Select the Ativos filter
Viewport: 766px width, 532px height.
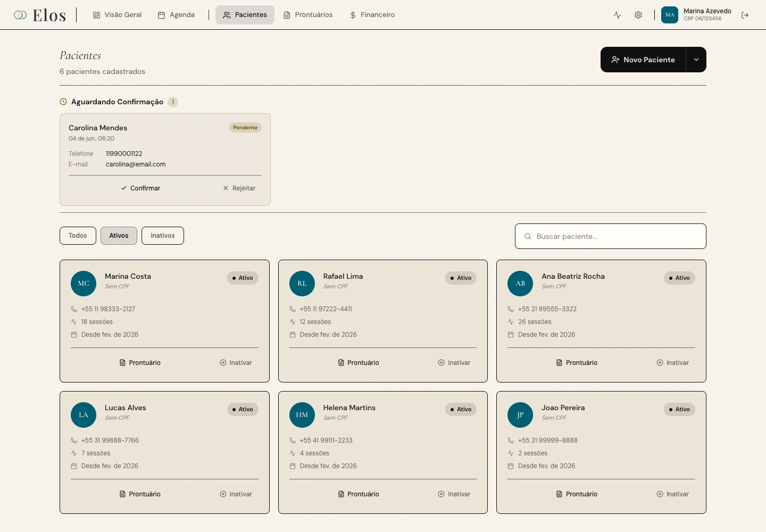tap(119, 236)
